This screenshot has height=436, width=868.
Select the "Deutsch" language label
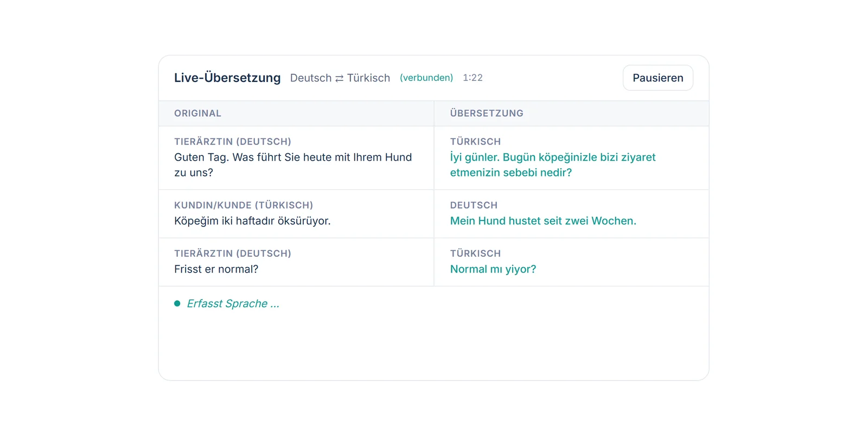tap(311, 78)
